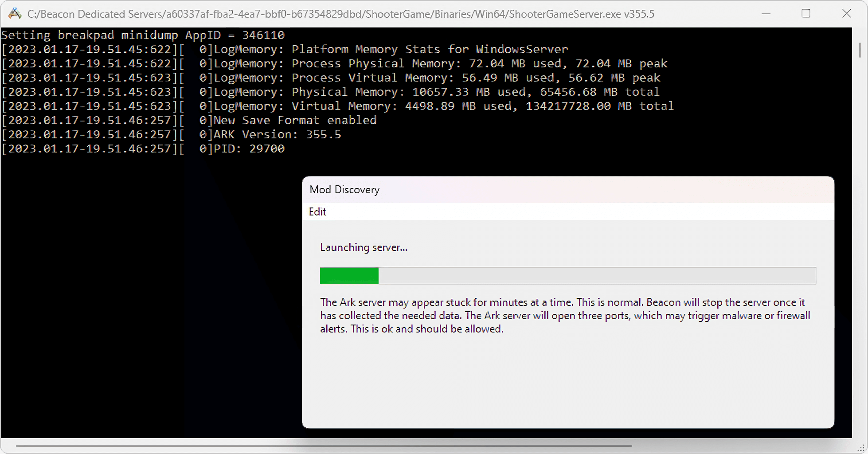The image size is (868, 454).
Task: Click the ARK server icon in title bar
Action: click(15, 14)
